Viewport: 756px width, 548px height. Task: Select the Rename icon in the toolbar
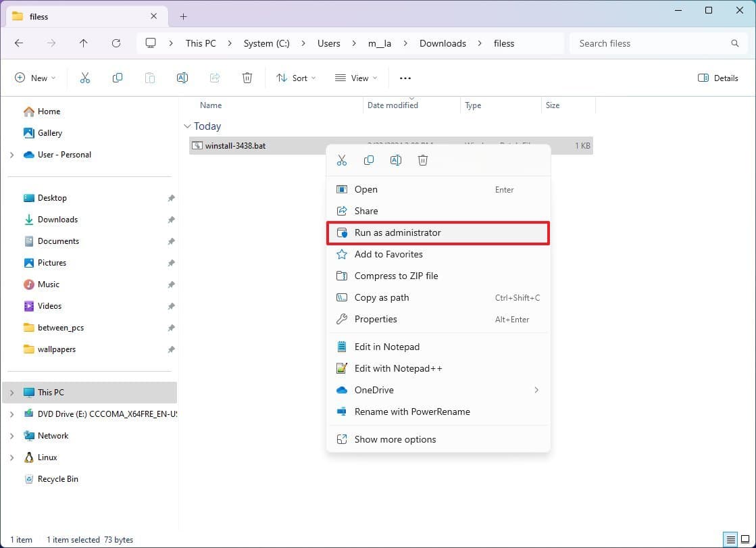182,78
